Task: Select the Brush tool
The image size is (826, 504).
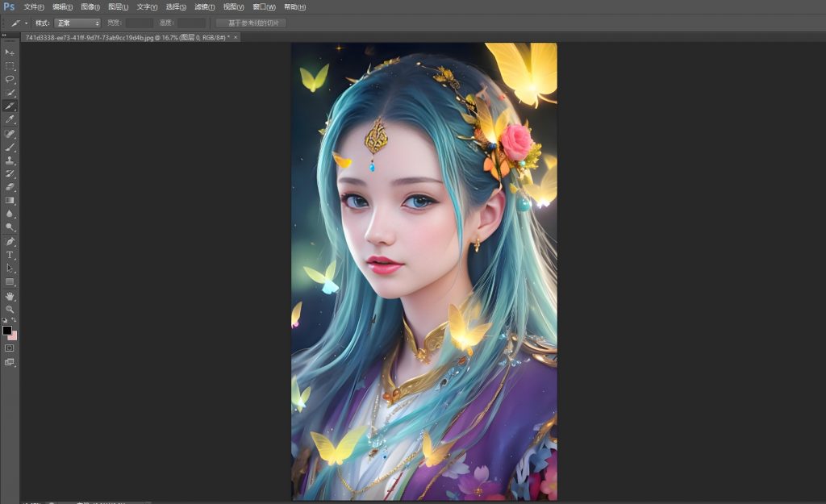Action: pyautogui.click(x=10, y=147)
